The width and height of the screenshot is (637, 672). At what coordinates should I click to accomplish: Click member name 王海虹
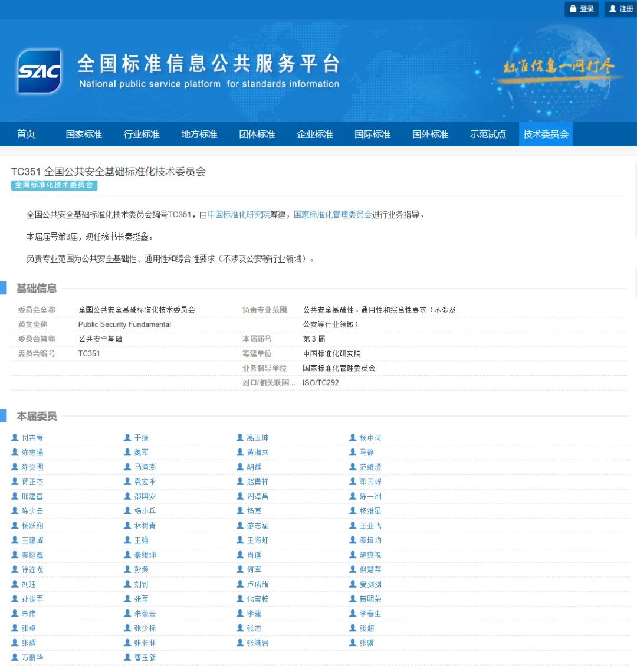(x=258, y=540)
